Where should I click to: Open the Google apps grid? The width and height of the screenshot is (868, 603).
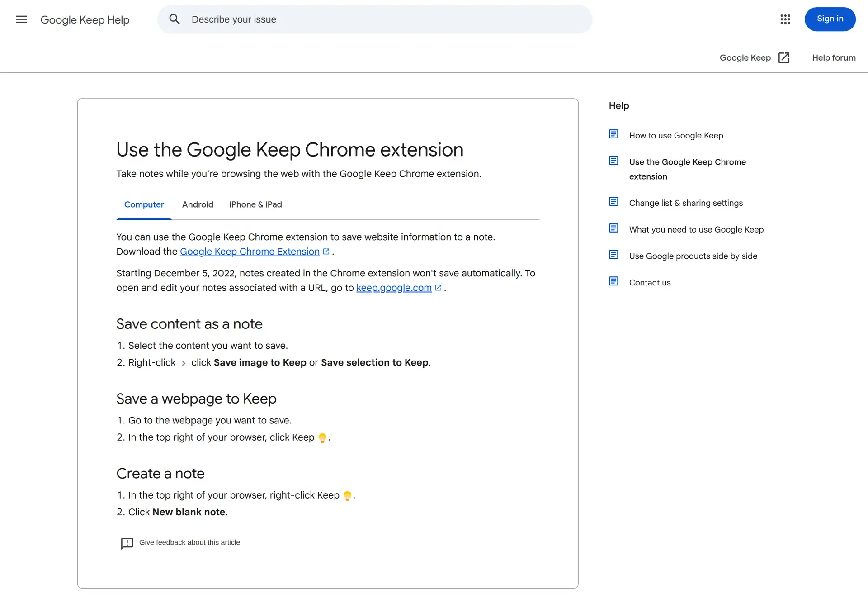point(785,19)
